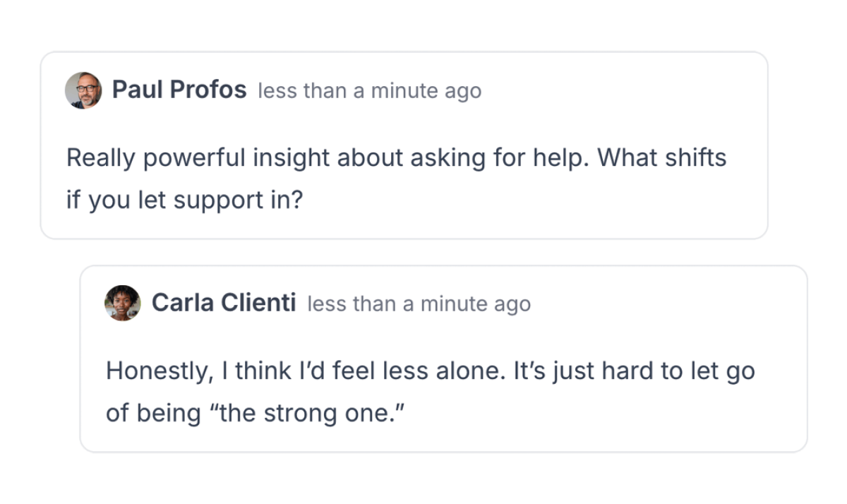This screenshot has width=847, height=504.
Task: Click Paul Profos's profile avatar
Action: (83, 90)
